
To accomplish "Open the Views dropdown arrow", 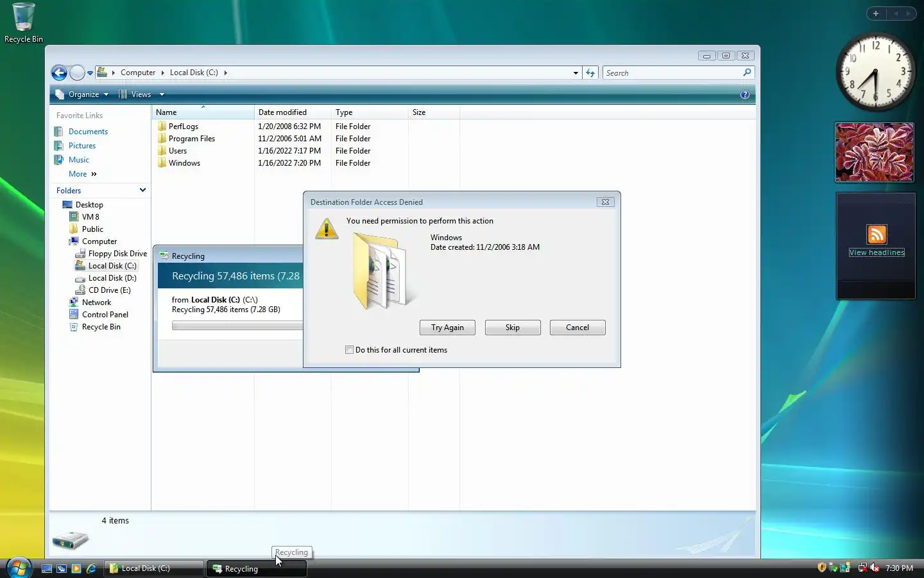I will (x=162, y=94).
